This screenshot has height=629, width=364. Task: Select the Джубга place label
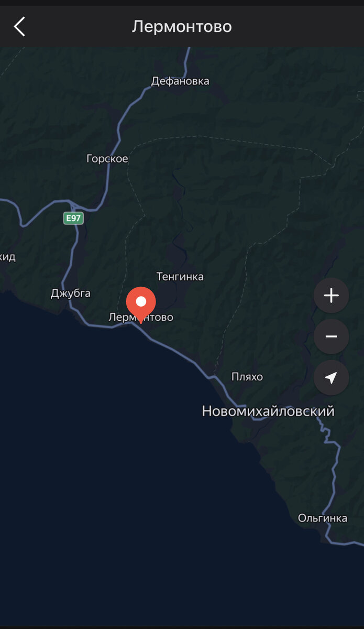(x=70, y=293)
